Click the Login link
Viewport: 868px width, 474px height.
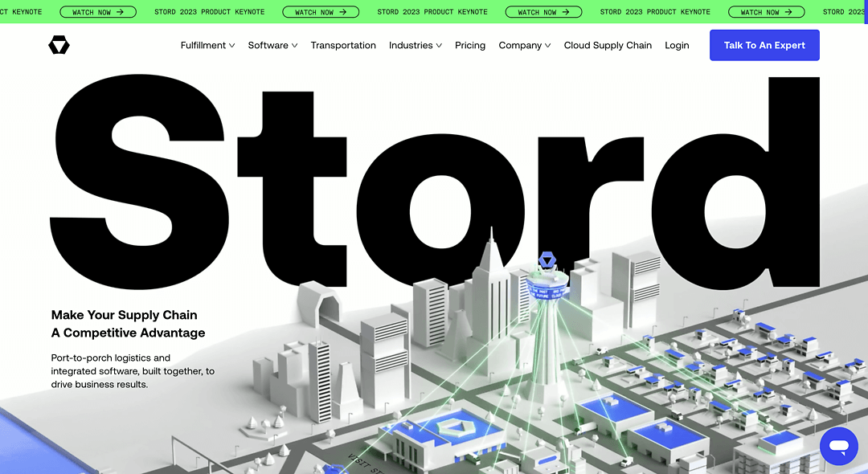[x=677, y=45]
